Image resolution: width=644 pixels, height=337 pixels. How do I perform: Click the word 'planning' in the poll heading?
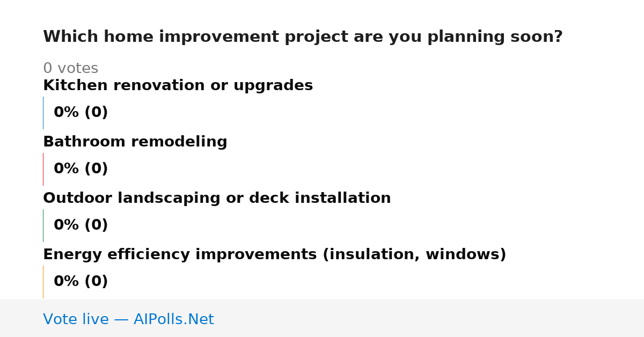(x=460, y=37)
